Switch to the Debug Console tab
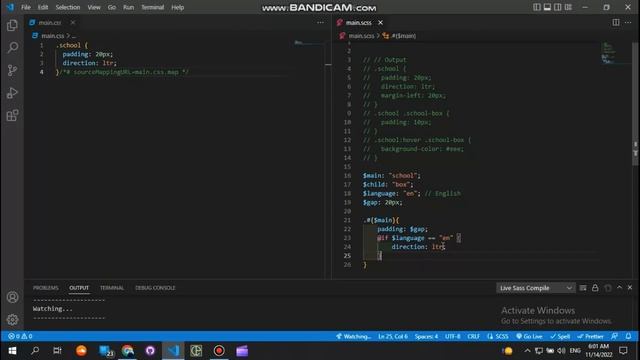 pos(155,288)
